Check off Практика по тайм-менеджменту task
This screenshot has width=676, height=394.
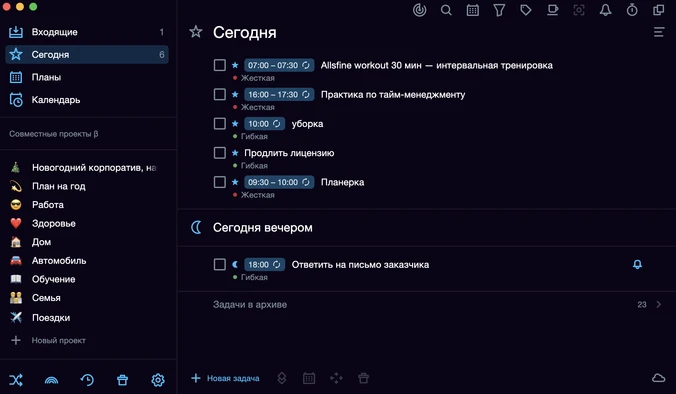[x=219, y=94]
